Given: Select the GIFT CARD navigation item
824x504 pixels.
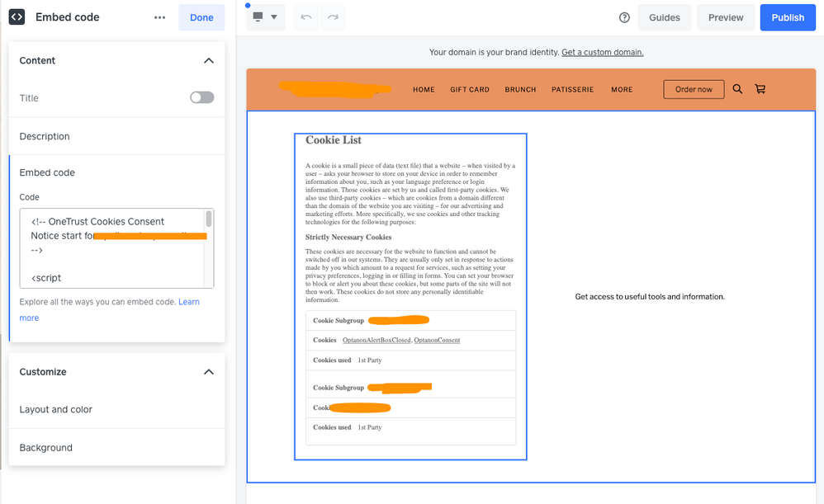Looking at the screenshot, I should 470,90.
